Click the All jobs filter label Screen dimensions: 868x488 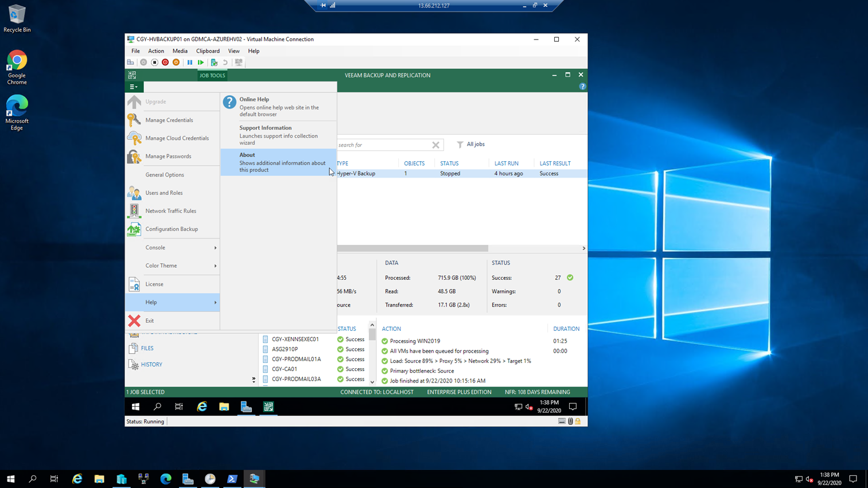(x=476, y=145)
